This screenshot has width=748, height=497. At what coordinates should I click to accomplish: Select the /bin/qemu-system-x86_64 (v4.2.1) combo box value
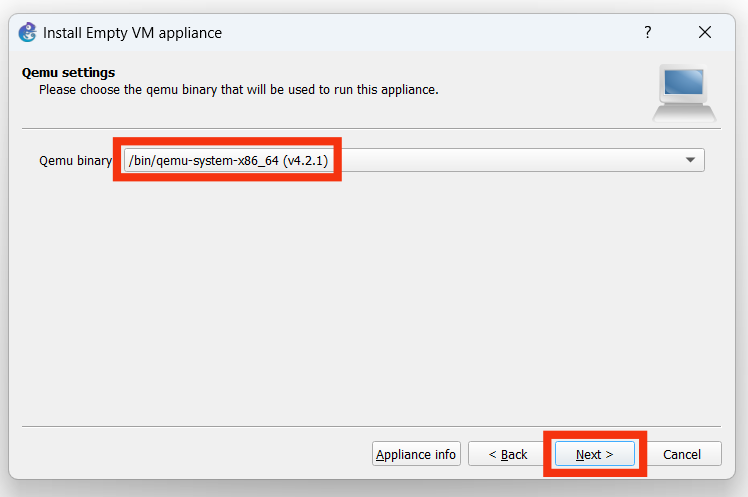point(229,160)
